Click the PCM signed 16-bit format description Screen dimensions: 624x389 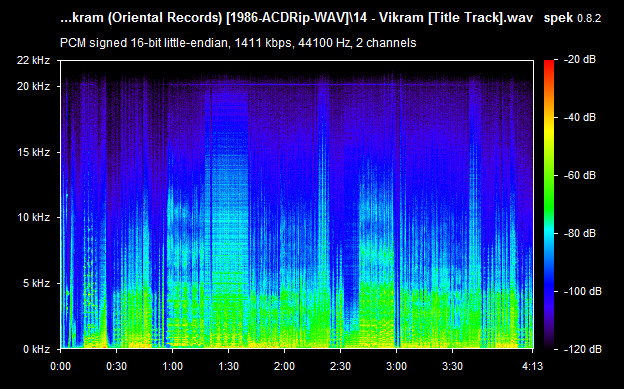point(238,43)
